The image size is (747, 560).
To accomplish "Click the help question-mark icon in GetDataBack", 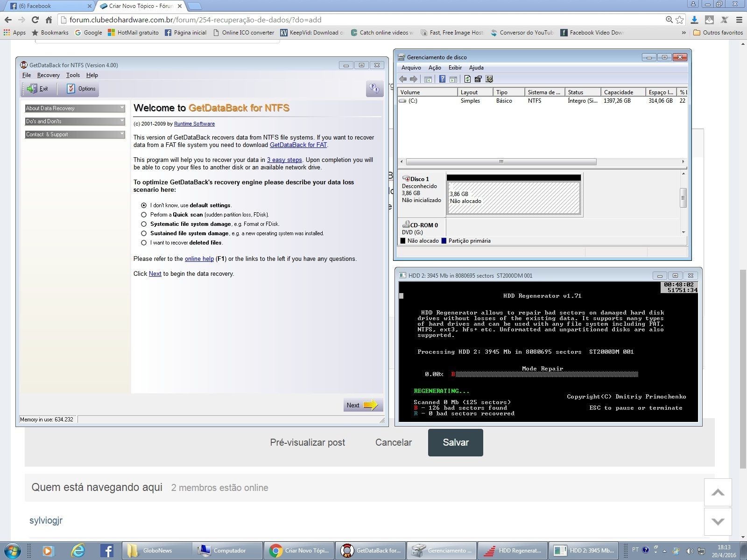I will (x=374, y=88).
